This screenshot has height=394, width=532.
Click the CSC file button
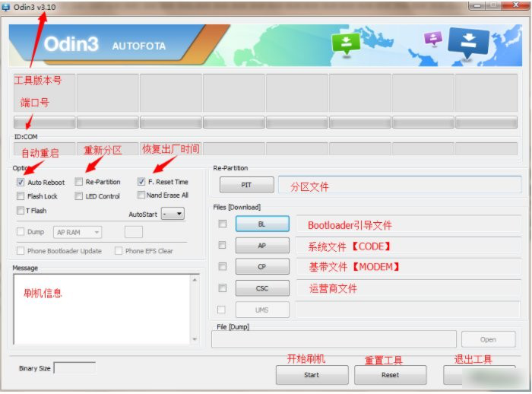point(262,288)
